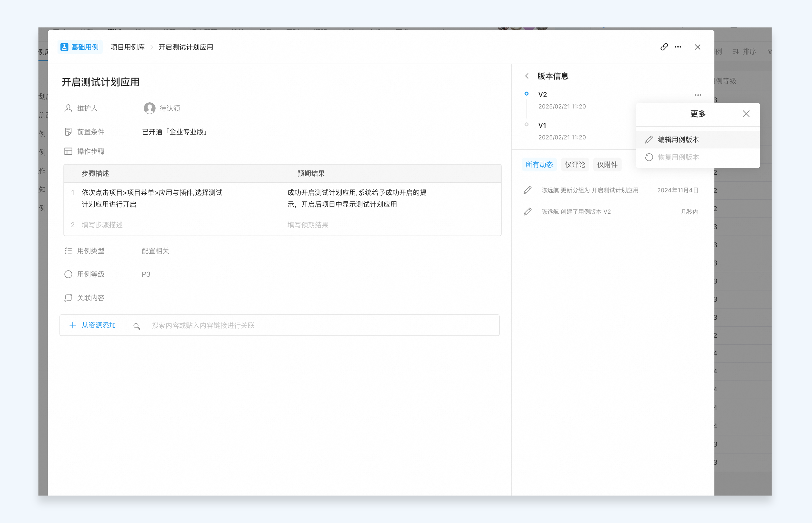Image resolution: width=812 pixels, height=523 pixels.
Task: Go back with the 版本信息 arrow
Action: (x=526, y=76)
